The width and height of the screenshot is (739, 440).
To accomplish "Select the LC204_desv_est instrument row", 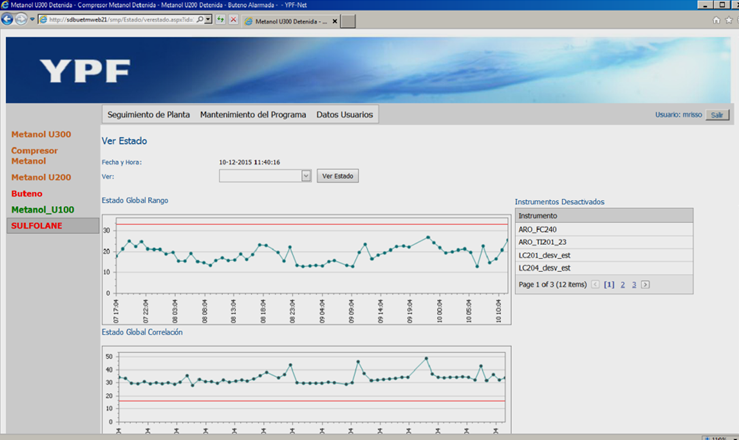I will pyautogui.click(x=604, y=268).
